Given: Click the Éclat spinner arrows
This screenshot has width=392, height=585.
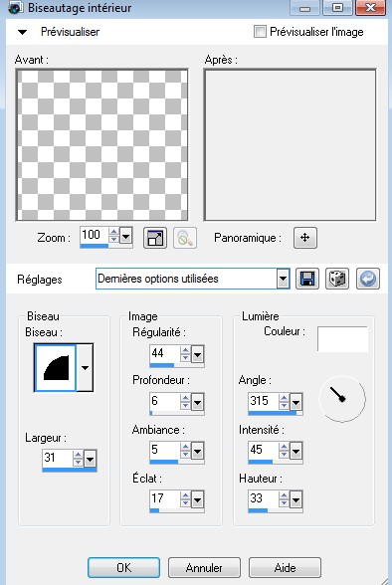Looking at the screenshot, I should (185, 499).
